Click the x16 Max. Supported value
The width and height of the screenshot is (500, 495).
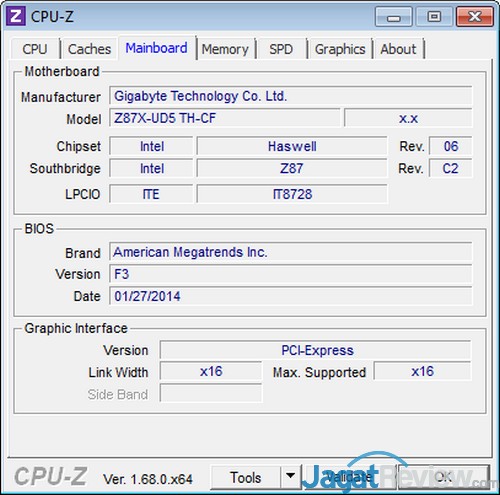click(x=422, y=371)
